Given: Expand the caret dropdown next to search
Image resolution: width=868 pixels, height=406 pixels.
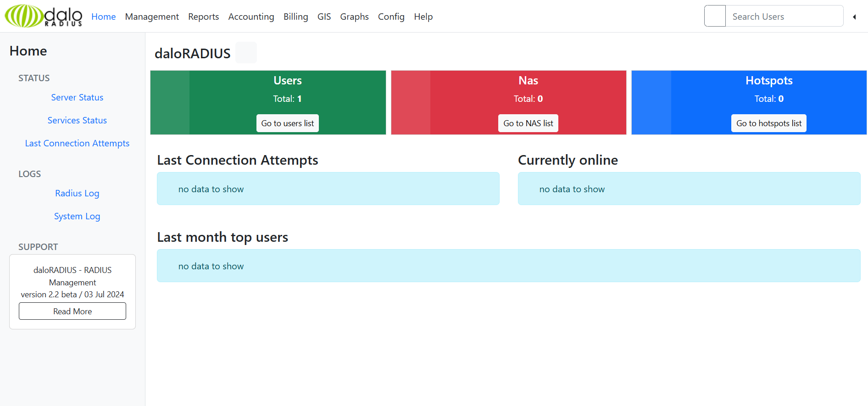Looking at the screenshot, I should tap(854, 17).
